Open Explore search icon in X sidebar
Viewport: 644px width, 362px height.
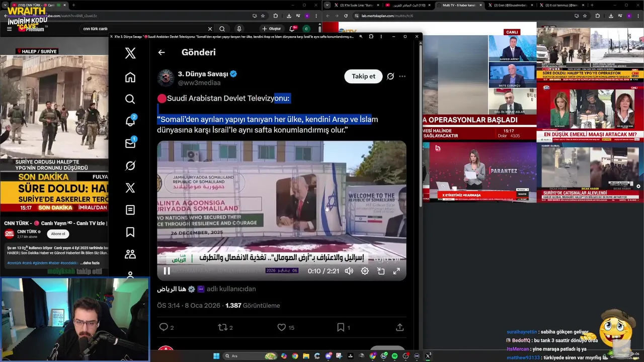(x=130, y=99)
